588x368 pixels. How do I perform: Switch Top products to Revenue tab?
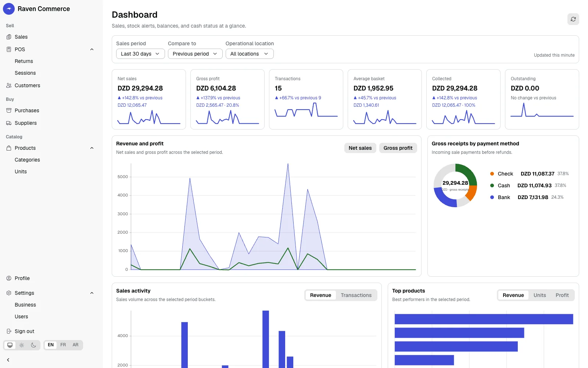tap(513, 295)
